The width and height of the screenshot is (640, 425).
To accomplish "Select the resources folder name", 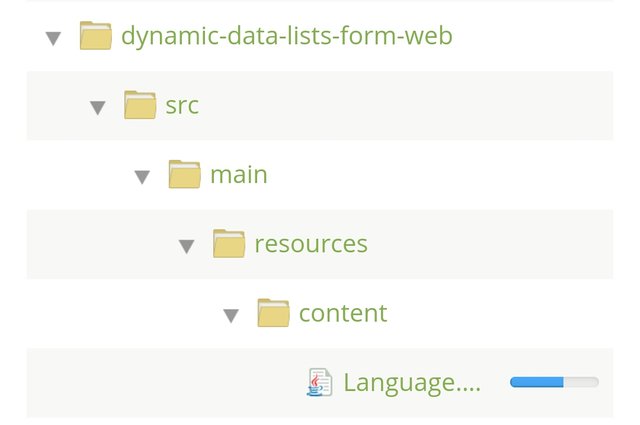I will pyautogui.click(x=311, y=243).
